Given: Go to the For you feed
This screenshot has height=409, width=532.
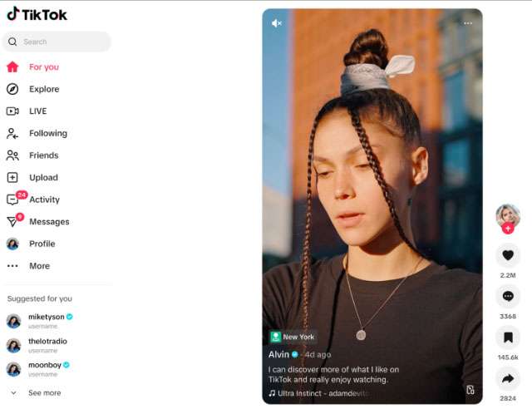Looking at the screenshot, I should 43,67.
